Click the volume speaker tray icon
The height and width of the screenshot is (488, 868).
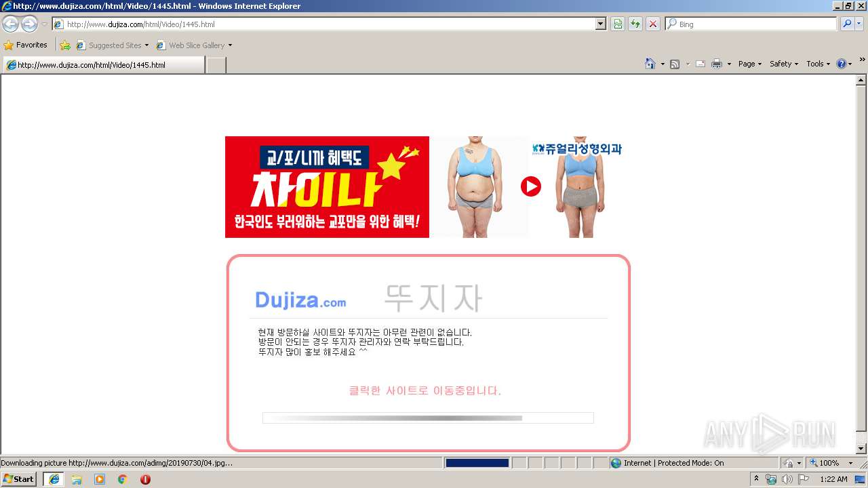click(787, 479)
